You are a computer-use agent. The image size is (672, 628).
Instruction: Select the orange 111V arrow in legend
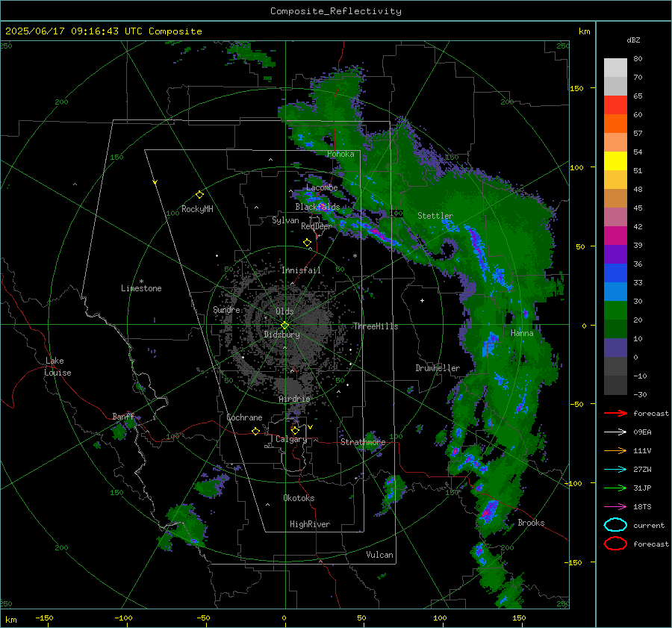(615, 450)
